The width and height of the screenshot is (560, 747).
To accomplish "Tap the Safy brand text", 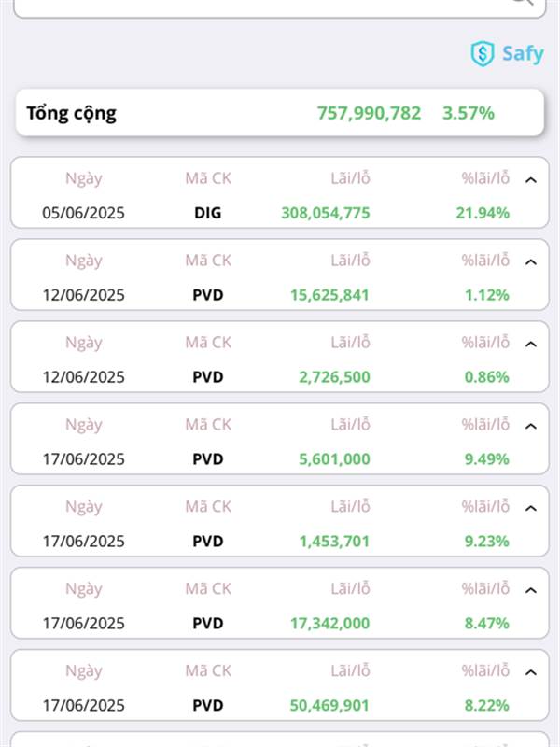I will [x=523, y=53].
